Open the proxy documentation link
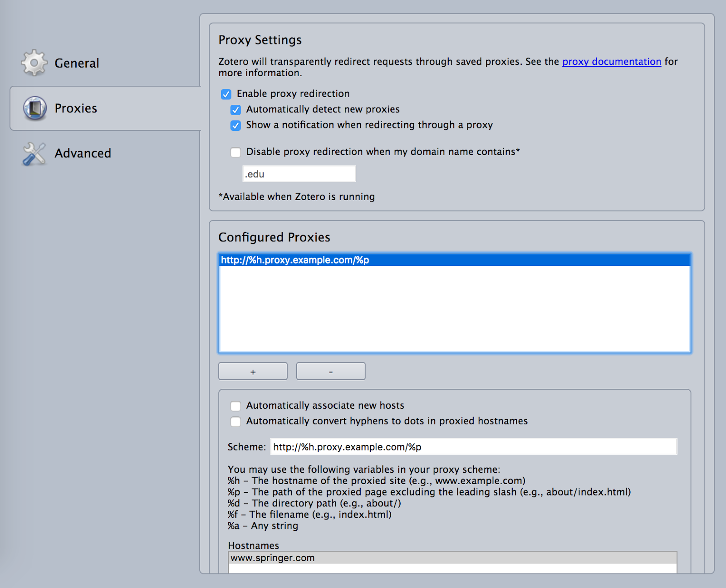Screen dimensions: 726x588 point(611,62)
